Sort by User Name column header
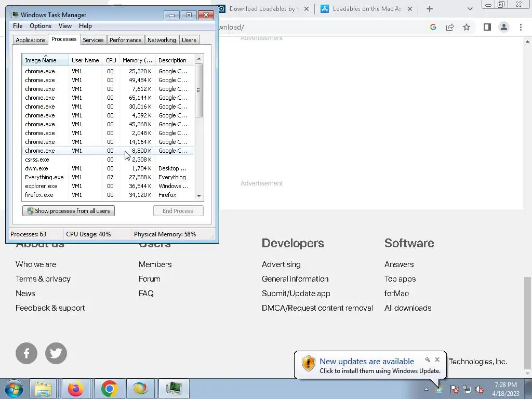This screenshot has width=532, height=399. coord(85,60)
